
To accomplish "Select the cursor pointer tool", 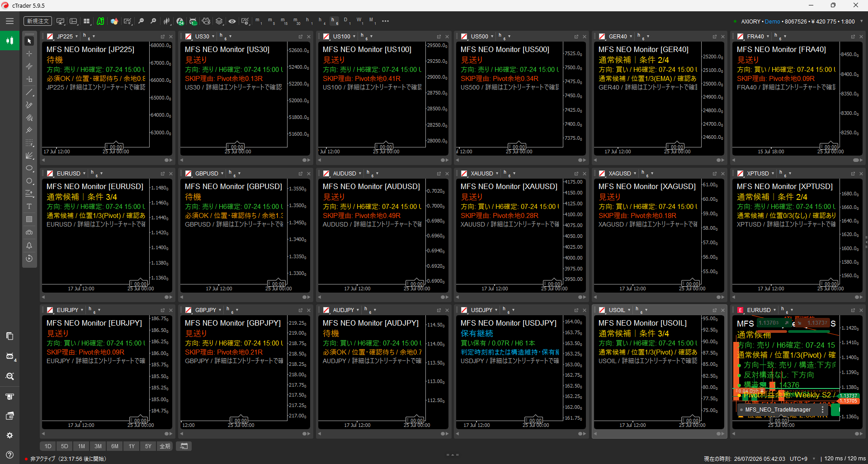I will pyautogui.click(x=29, y=41).
